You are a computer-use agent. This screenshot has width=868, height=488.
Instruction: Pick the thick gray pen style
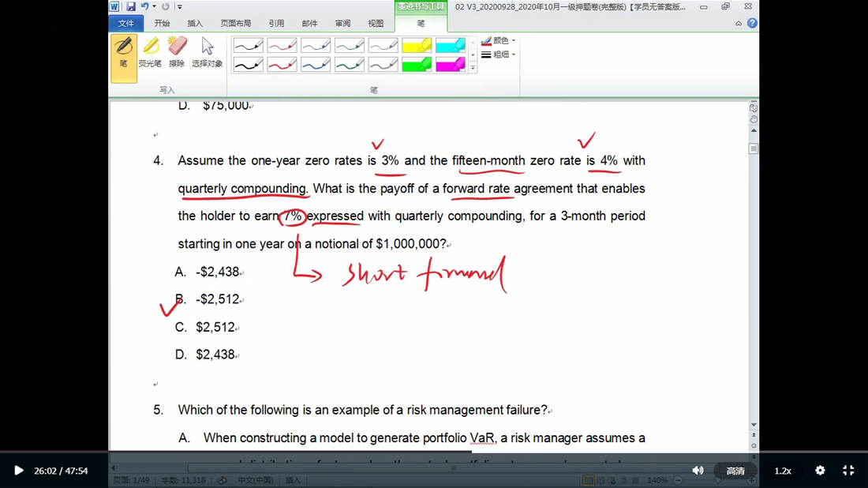383,65
